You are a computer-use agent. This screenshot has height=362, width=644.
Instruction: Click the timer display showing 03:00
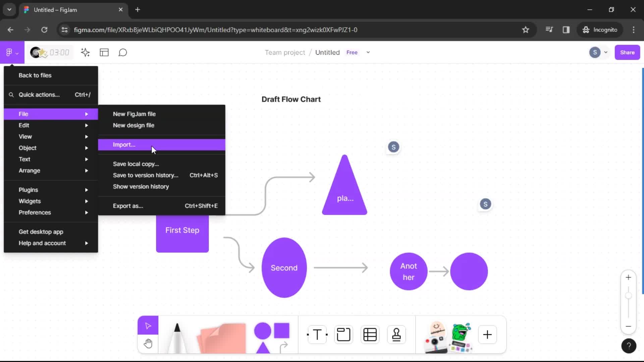59,53
